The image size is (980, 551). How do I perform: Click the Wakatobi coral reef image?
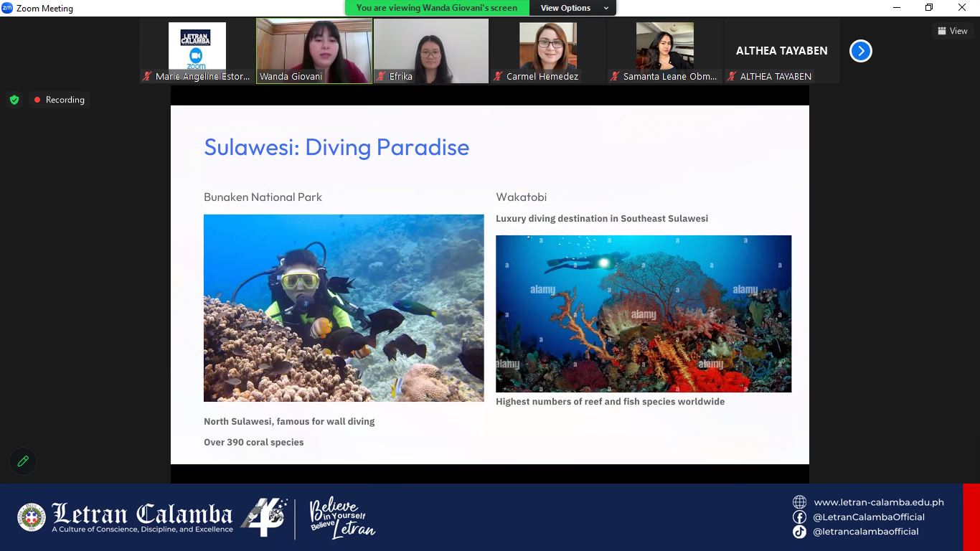point(644,314)
